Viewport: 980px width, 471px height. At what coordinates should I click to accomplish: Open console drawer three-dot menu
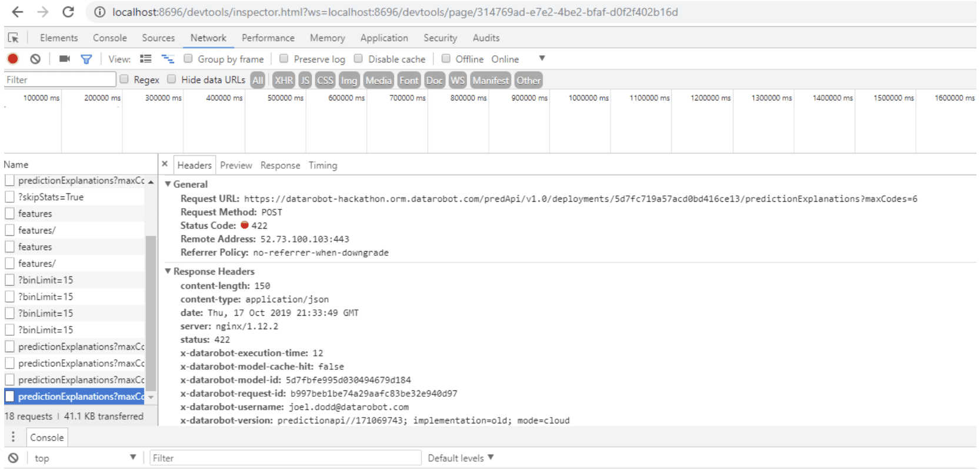pos(13,437)
